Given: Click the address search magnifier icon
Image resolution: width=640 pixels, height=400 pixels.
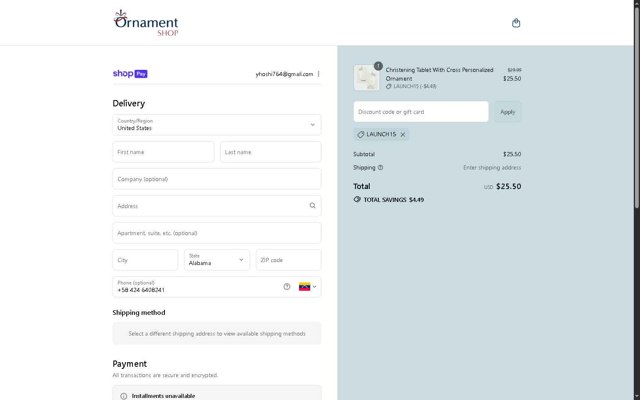Looking at the screenshot, I should [x=312, y=206].
